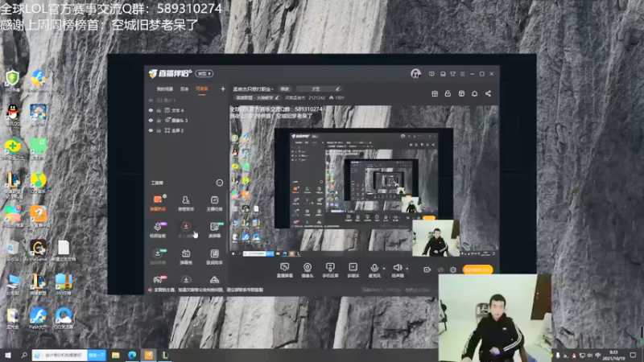Toggle the unlock padlock icon in top toolbar
Screen dimensions: 644x362
click(x=448, y=93)
